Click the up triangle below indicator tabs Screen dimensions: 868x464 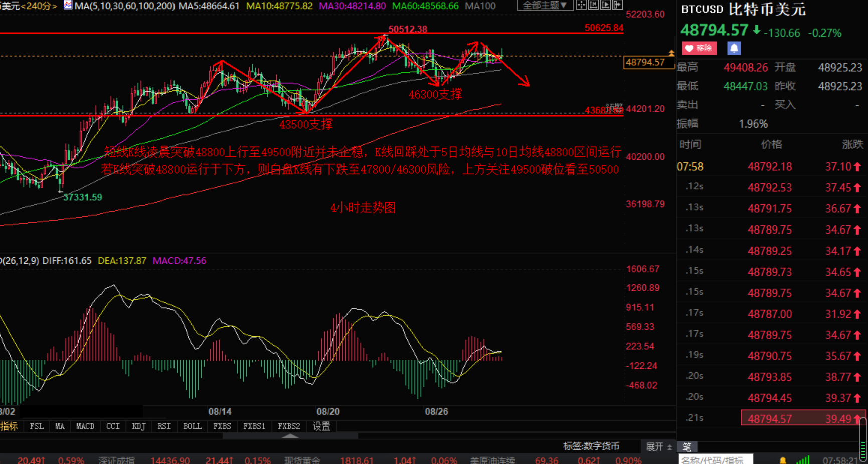290,436
